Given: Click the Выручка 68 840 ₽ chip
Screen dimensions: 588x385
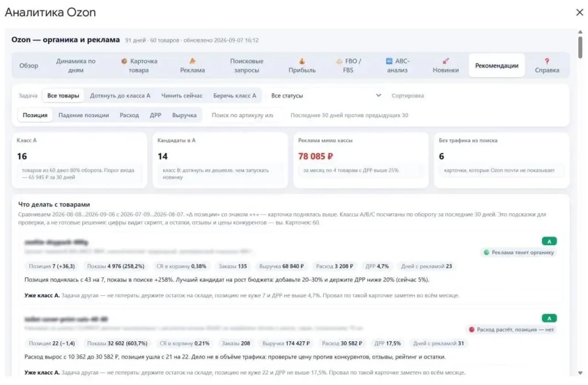Looking at the screenshot, I should 281,267.
